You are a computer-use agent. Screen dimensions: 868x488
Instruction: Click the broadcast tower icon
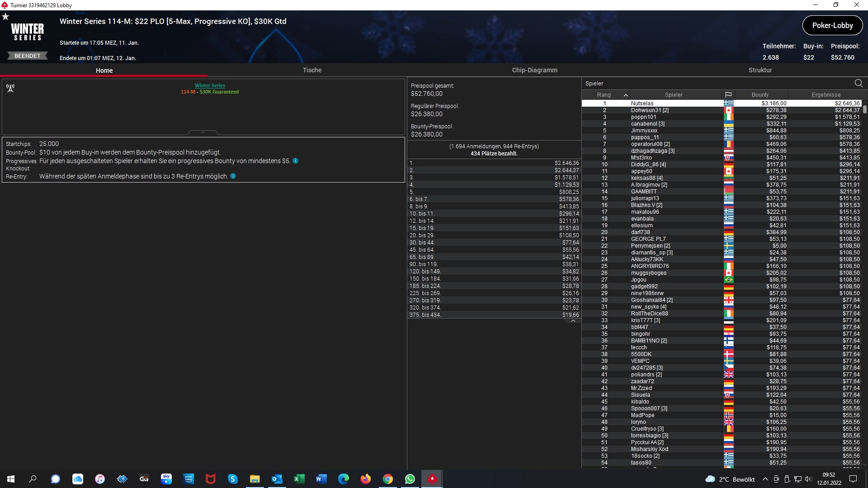click(x=10, y=88)
